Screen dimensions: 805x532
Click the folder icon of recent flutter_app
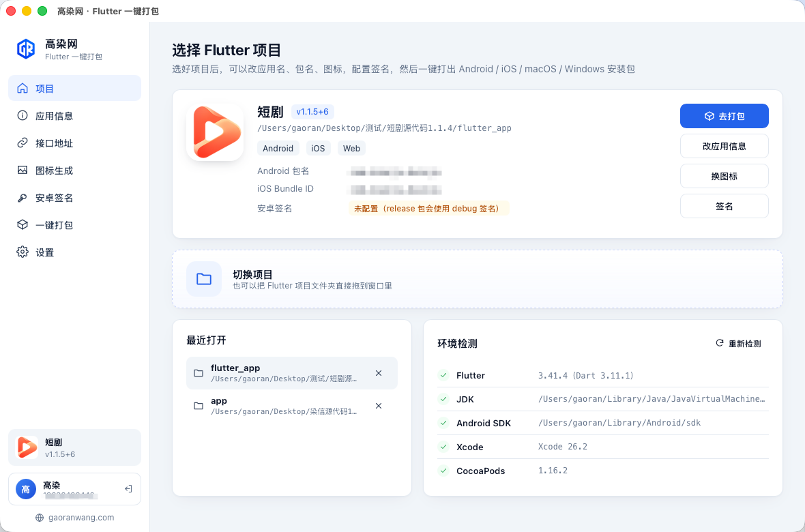[x=198, y=373]
